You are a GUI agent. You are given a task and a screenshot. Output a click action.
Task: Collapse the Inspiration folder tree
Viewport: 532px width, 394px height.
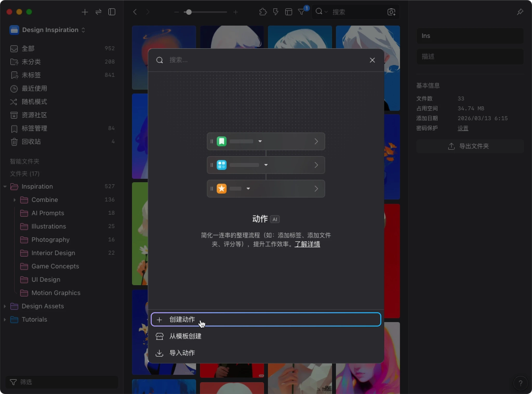point(5,186)
